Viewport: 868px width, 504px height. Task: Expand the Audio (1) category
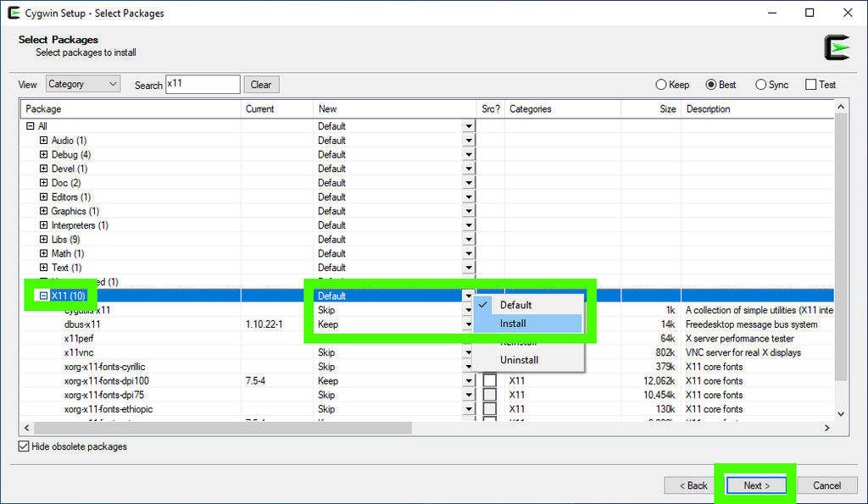point(44,140)
